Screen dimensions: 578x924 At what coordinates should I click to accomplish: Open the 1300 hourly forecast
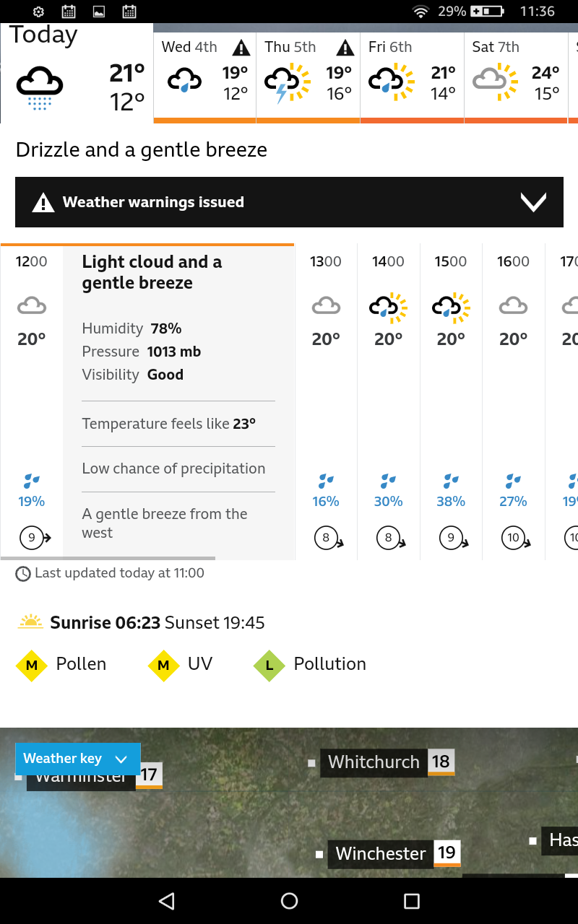click(x=326, y=402)
